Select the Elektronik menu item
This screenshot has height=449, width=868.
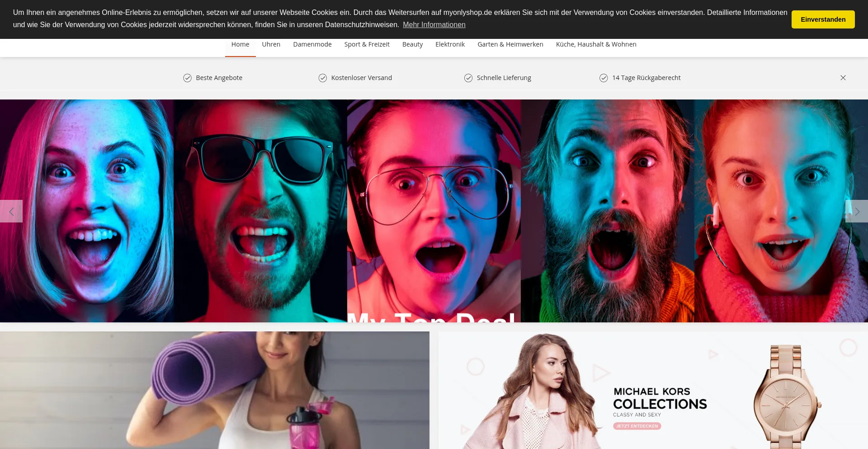point(450,44)
